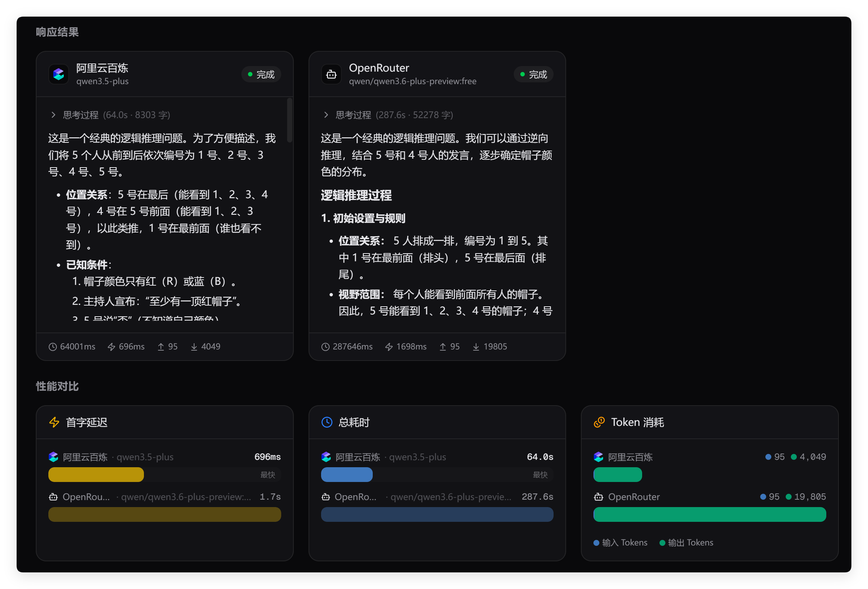Click the scrollbar in the qwen3.5-plus response

[x=289, y=120]
